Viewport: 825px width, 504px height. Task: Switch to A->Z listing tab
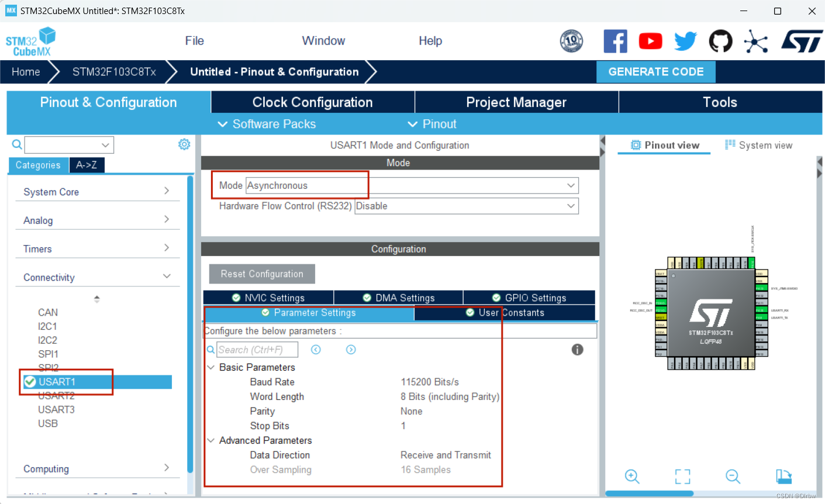pos(87,165)
